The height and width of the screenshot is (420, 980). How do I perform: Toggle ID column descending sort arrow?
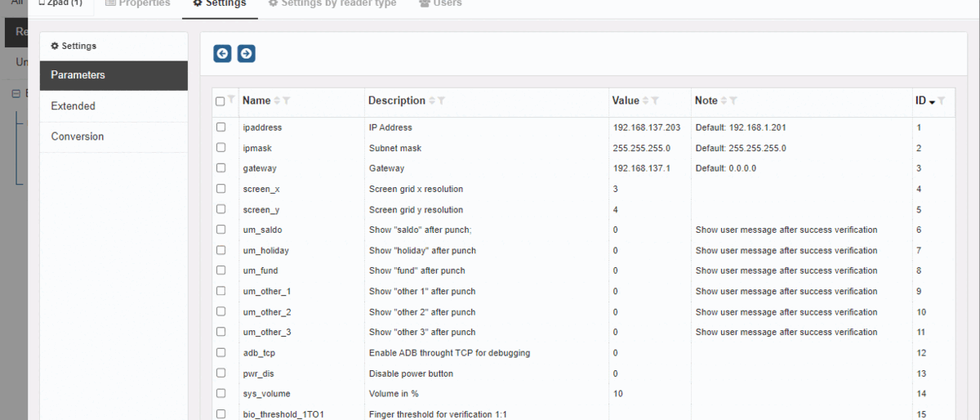point(933,101)
